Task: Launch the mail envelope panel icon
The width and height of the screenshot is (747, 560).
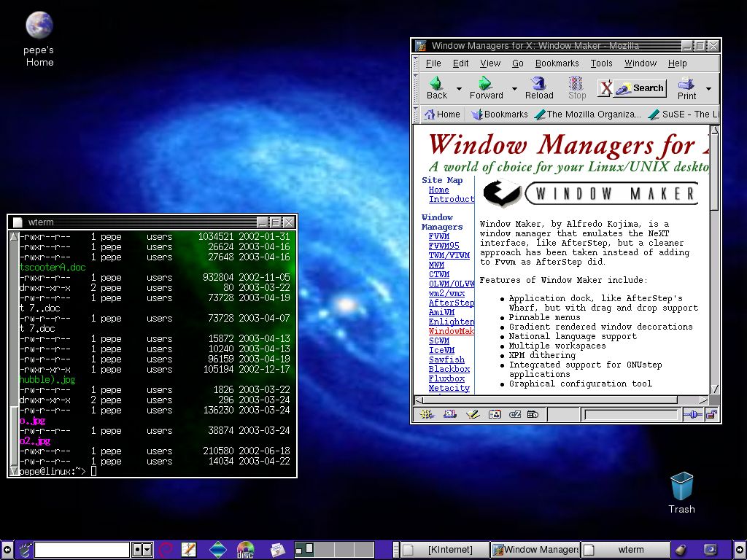Action: [x=278, y=550]
